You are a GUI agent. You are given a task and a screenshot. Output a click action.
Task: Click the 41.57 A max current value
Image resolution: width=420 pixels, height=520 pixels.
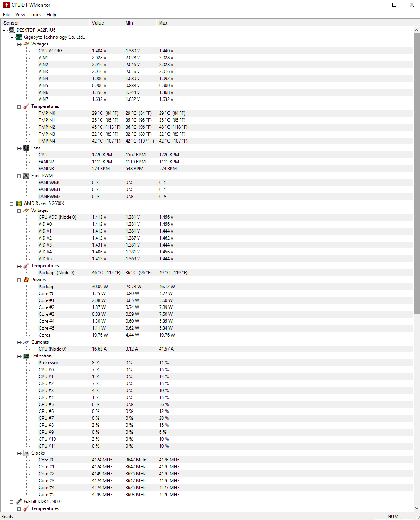coord(166,349)
